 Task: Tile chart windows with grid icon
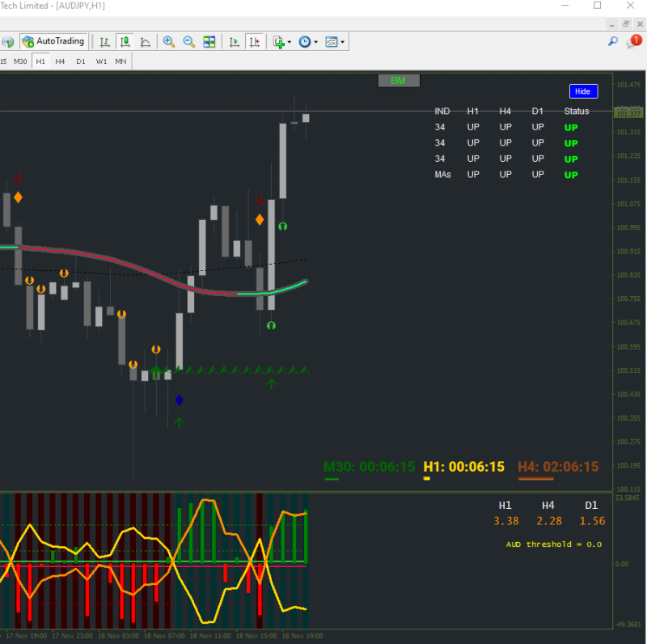(x=209, y=42)
